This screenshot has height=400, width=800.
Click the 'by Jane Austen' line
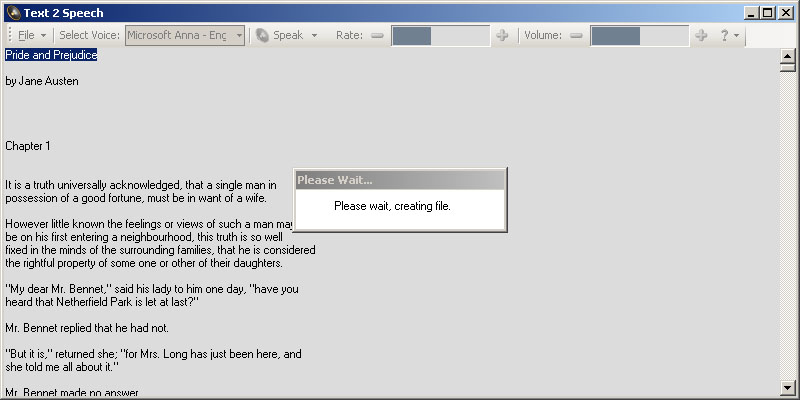(42, 81)
